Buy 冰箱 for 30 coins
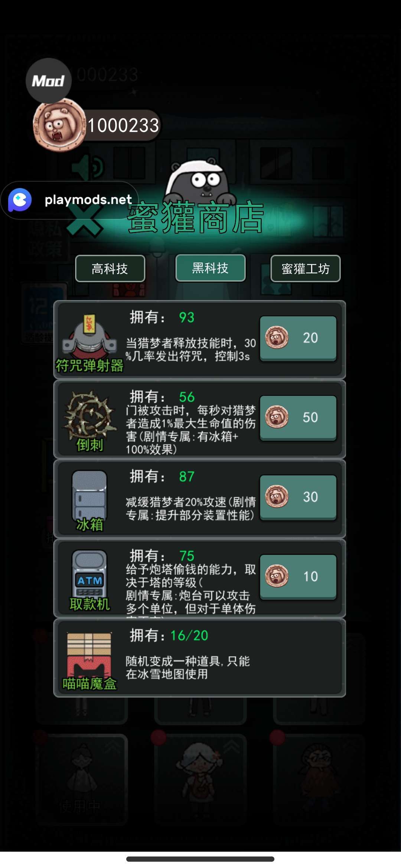Image resolution: width=401 pixels, height=868 pixels. tap(298, 497)
